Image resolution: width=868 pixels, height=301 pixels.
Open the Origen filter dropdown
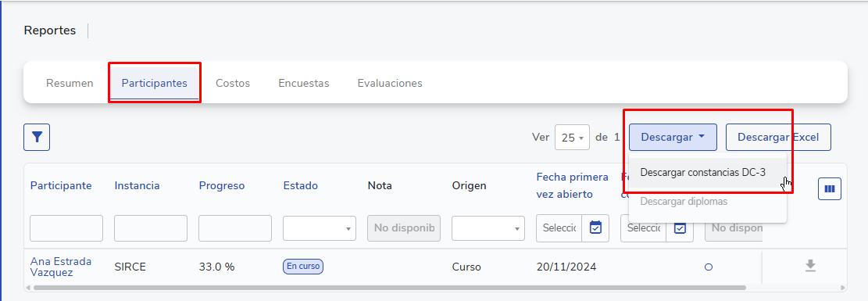point(488,228)
